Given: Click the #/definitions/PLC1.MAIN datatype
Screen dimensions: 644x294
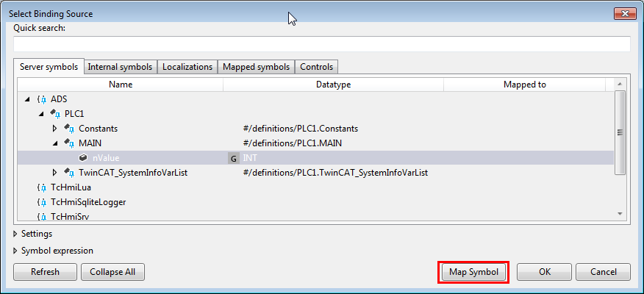Looking at the screenshot, I should (292, 143).
